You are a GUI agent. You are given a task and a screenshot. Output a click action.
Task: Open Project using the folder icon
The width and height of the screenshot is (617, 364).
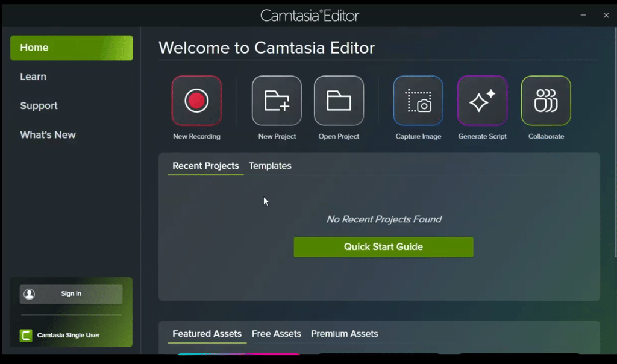click(339, 101)
